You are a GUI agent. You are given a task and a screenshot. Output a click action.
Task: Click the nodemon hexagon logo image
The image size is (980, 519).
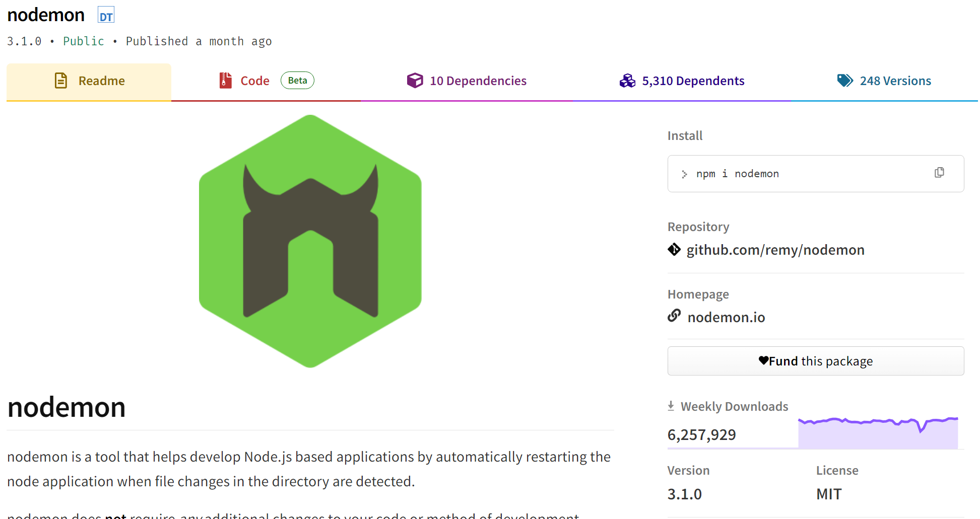coord(310,241)
